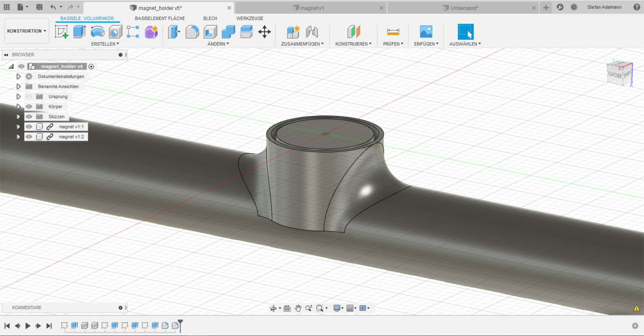Click the Fillet tool icon
The image size is (644, 336).
point(192,32)
